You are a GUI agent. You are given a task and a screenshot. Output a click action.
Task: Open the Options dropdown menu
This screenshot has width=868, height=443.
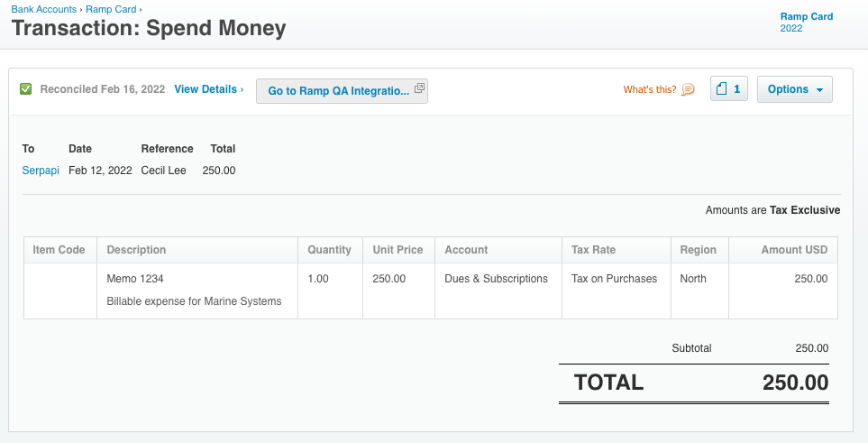(795, 89)
